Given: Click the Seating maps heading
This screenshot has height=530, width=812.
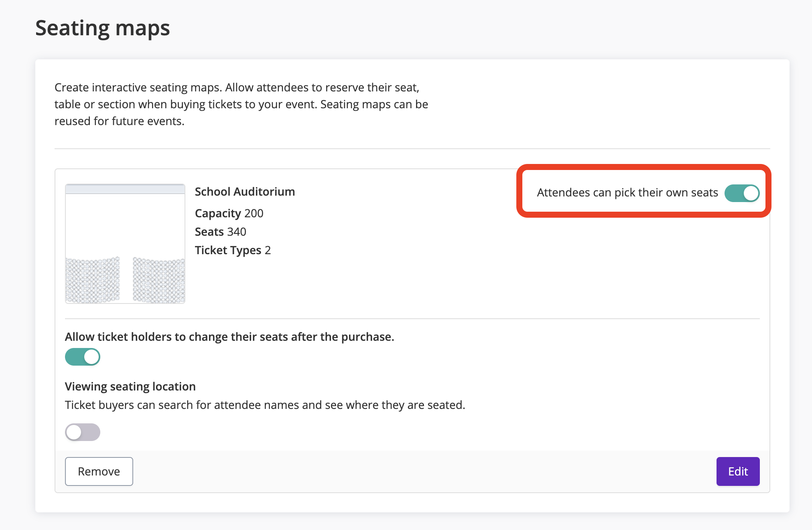Looking at the screenshot, I should pos(103,28).
